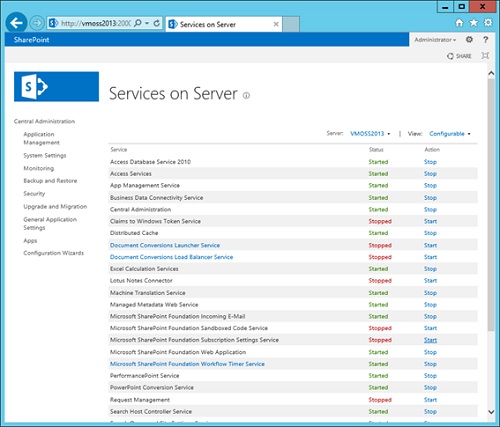Click the vertical scrollbar up arrow
This screenshot has width=500, height=427.
(491, 73)
